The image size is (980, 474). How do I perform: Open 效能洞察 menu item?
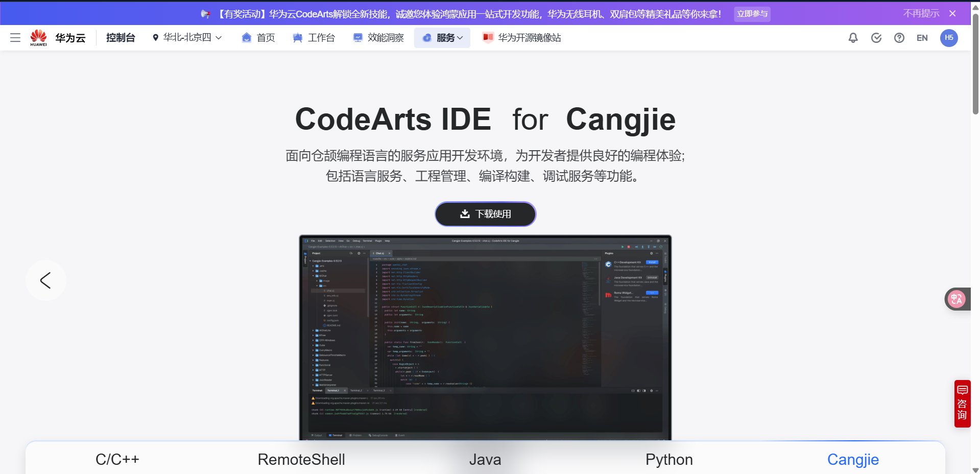coord(378,38)
